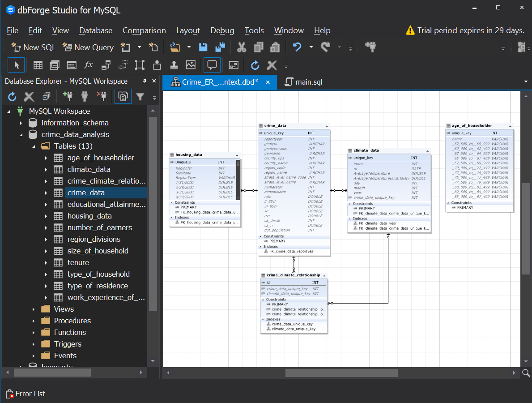Expand the Views folder

pos(34,309)
